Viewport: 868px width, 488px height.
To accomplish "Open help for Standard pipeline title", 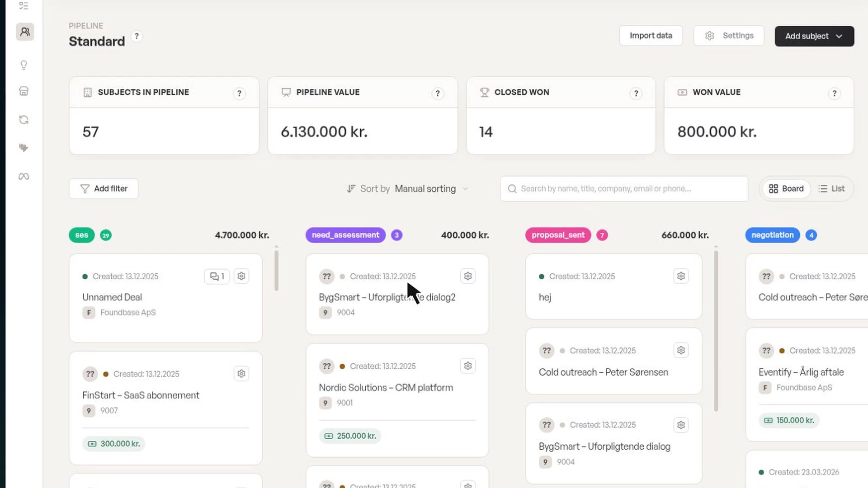I will (x=137, y=36).
